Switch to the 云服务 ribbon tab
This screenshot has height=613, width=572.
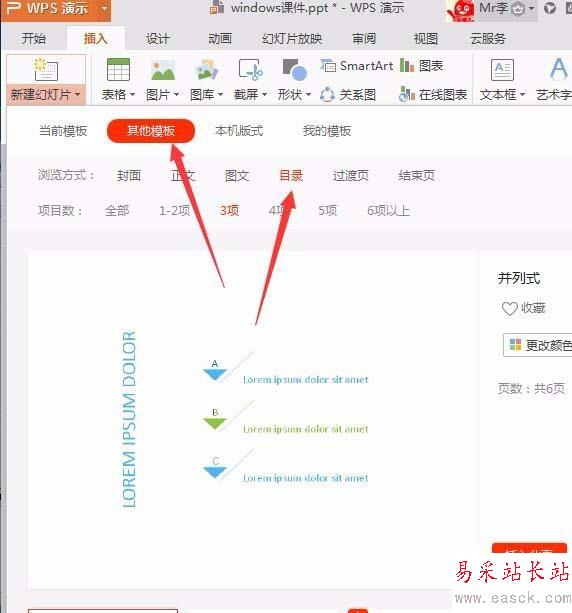(488, 39)
